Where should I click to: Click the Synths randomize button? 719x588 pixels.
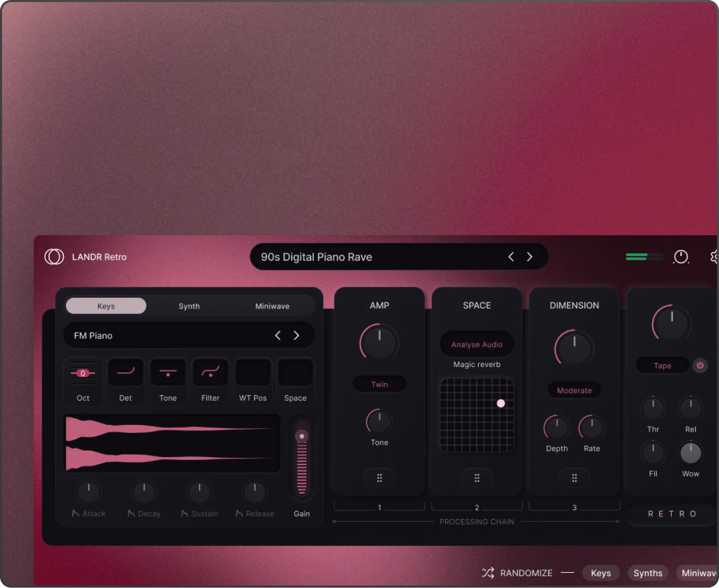coord(648,573)
